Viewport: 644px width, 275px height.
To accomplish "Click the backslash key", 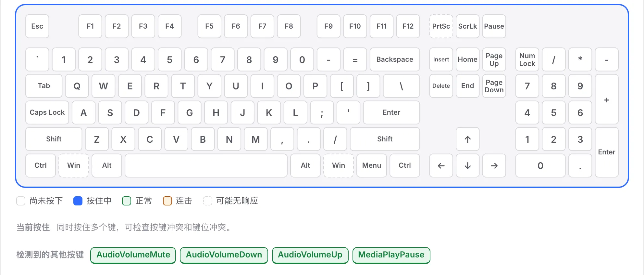I will (x=402, y=86).
